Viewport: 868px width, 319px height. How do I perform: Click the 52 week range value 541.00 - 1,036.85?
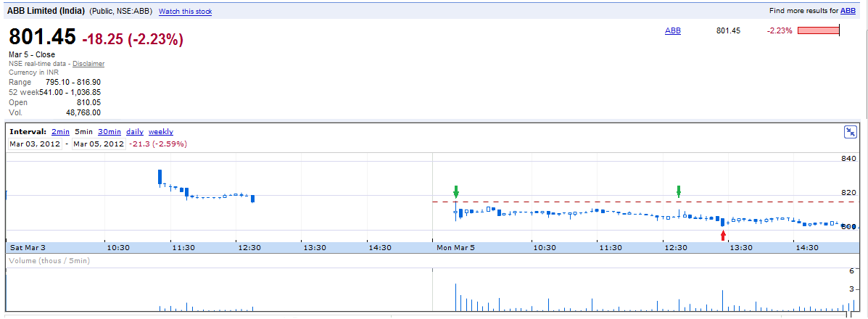coord(70,92)
